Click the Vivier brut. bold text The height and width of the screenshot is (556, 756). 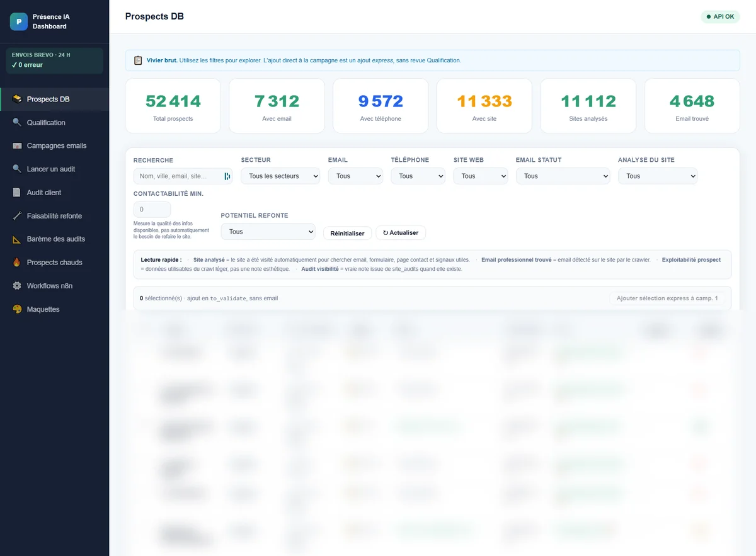[162, 60]
